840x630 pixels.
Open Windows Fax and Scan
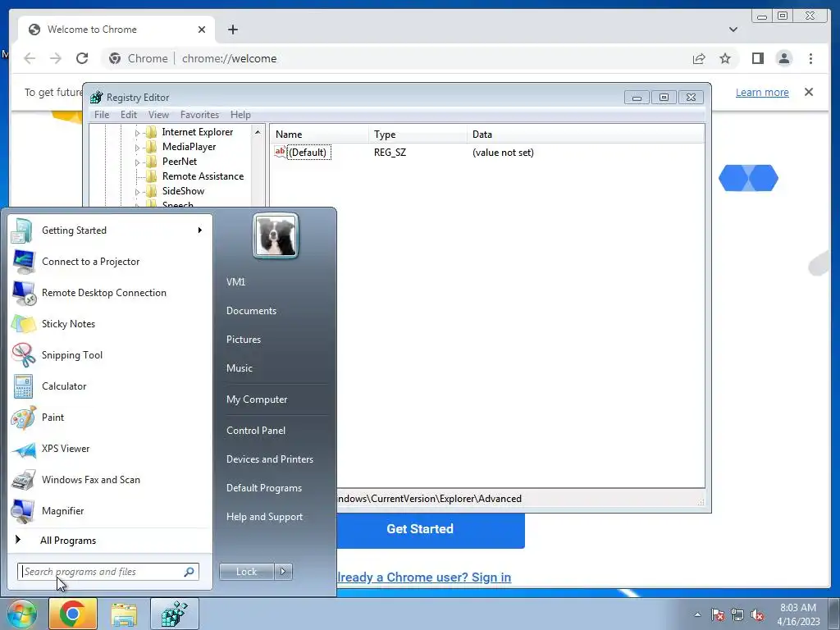click(110, 479)
